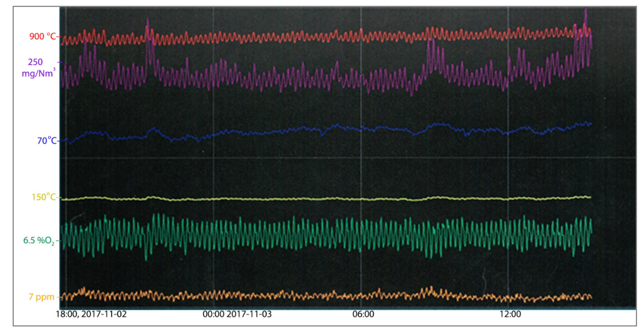This screenshot has height=334, width=644.
Task: Click the horizontal gridline mid-chart
Action: coord(300,158)
